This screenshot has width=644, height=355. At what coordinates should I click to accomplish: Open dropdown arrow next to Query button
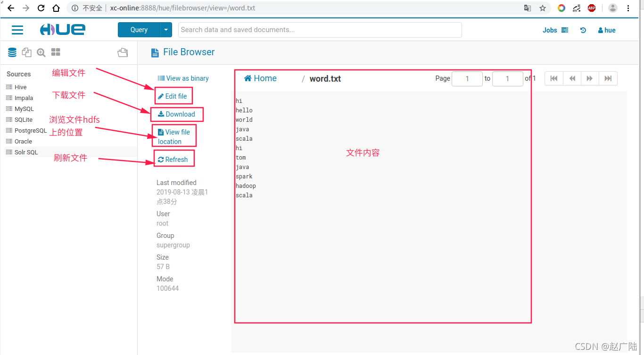166,30
